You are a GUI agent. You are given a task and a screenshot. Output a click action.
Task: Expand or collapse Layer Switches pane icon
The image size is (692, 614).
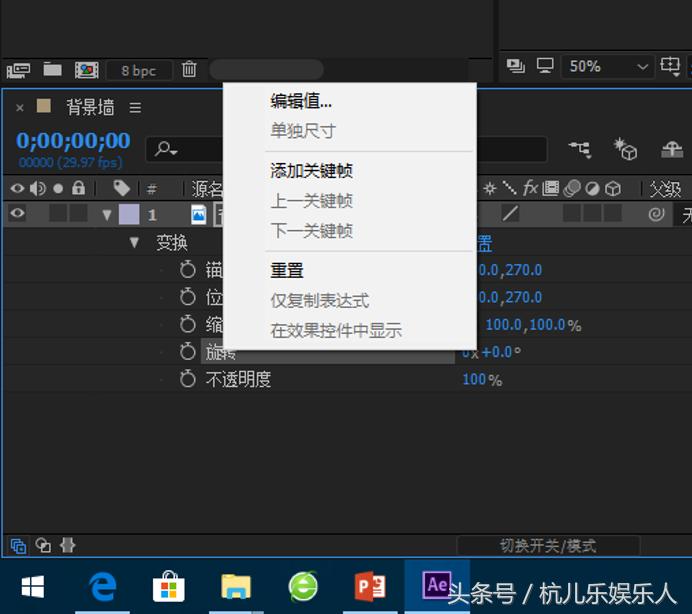(x=18, y=546)
